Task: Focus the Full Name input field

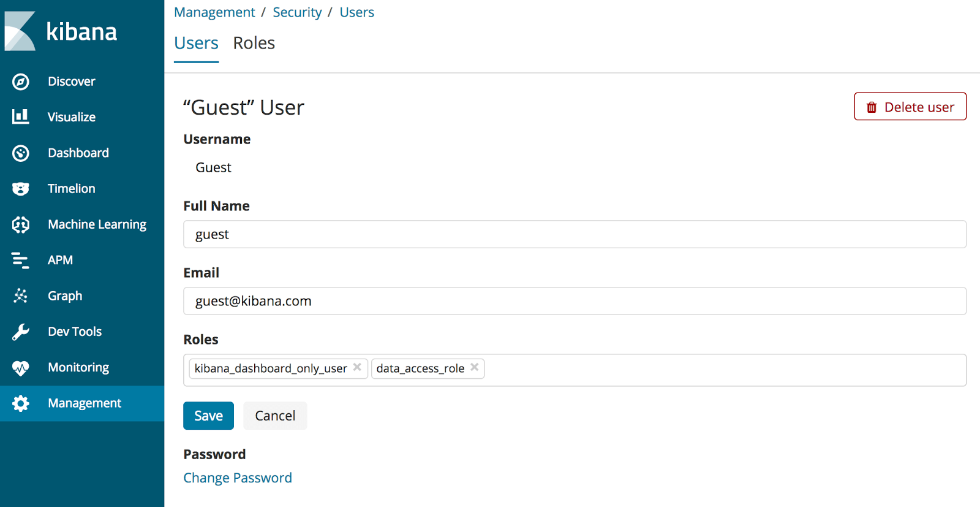Action: [x=575, y=234]
